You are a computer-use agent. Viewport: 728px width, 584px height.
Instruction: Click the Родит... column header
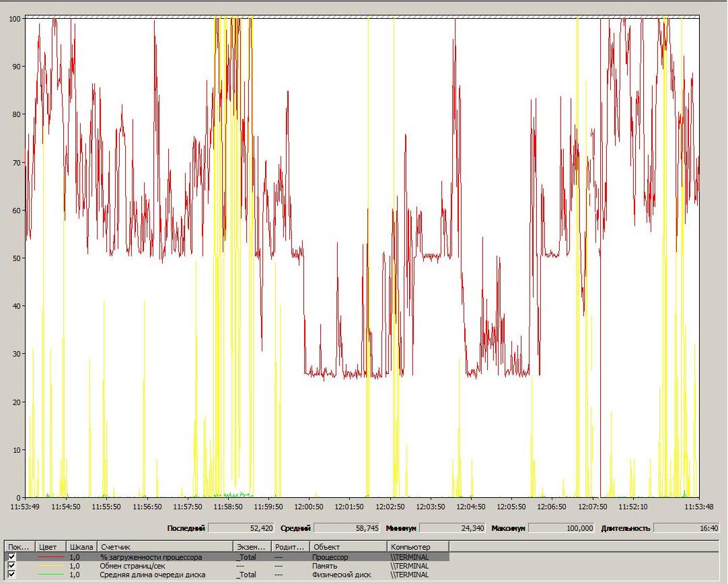click(x=290, y=547)
